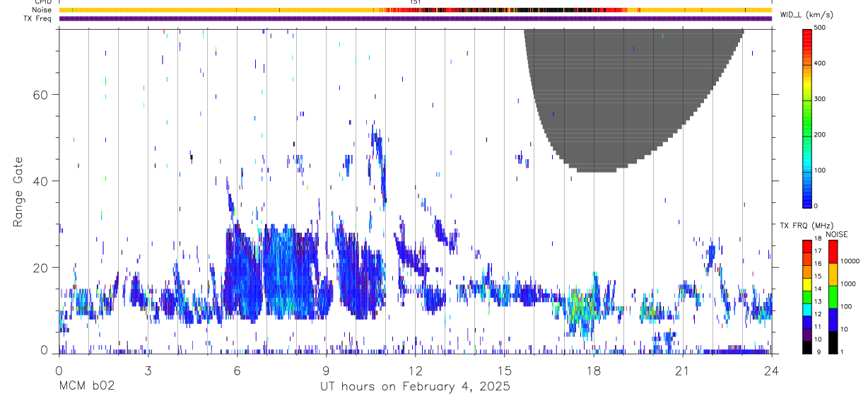Screen dimensions: 868x401
Task: Click the "21" tick label on the time axis
Action: (682, 370)
